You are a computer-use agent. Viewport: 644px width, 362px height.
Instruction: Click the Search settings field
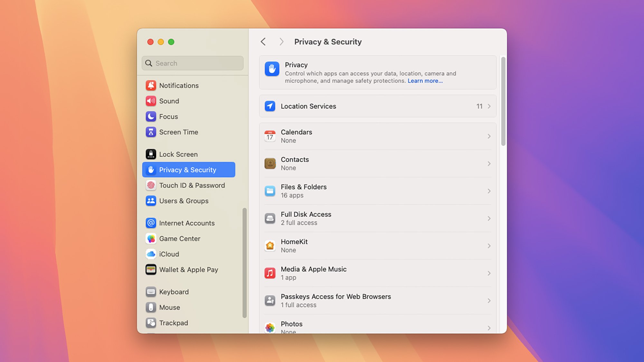(193, 63)
